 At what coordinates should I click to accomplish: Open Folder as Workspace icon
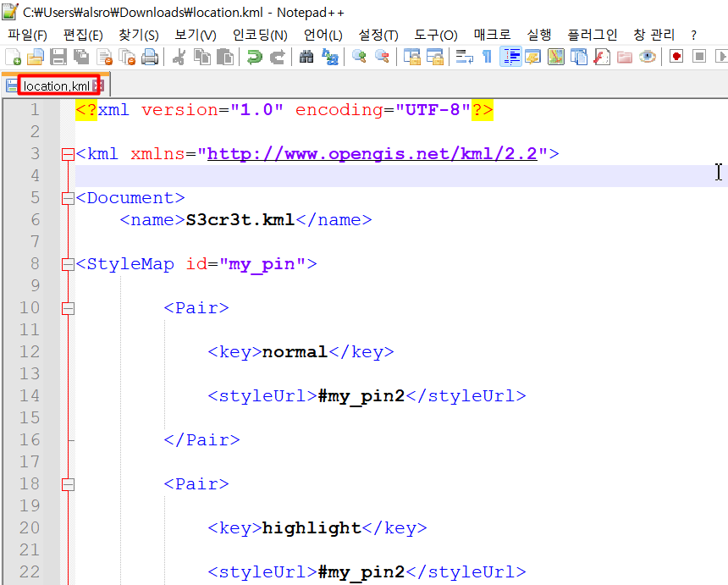(625, 57)
